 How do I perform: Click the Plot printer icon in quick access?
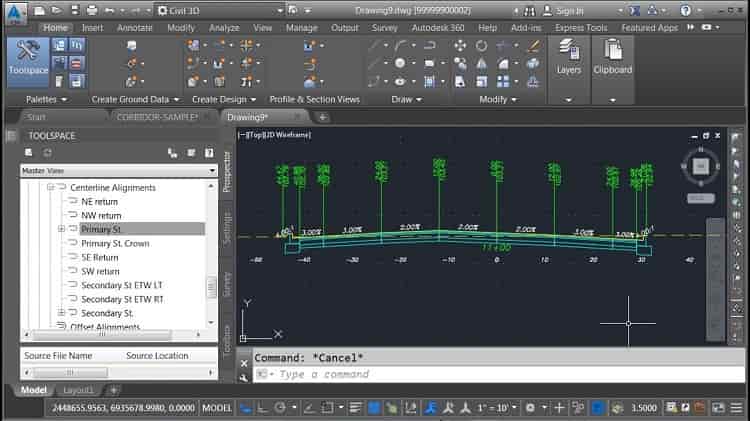click(x=92, y=10)
